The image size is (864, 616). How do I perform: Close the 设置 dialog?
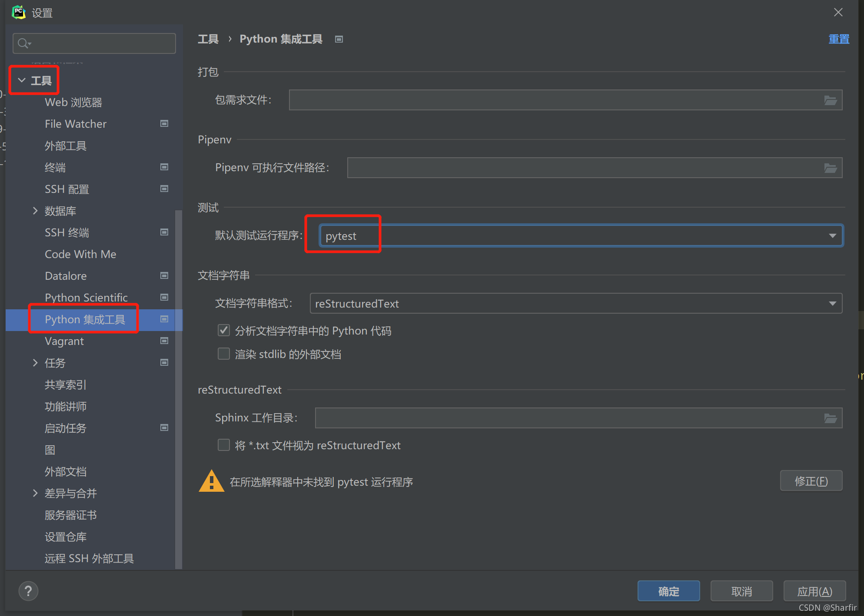click(838, 12)
